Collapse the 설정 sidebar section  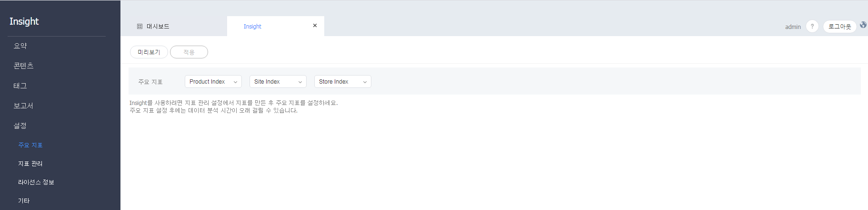tap(20, 126)
